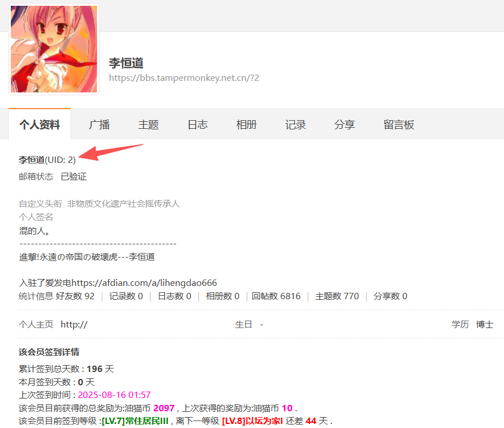Click the total sign-in days value 196

click(x=95, y=369)
